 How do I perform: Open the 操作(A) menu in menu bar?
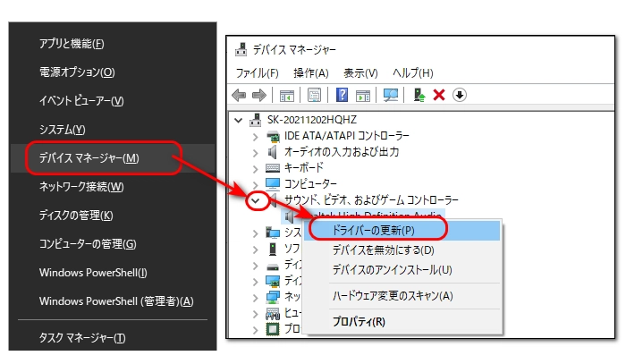point(310,72)
